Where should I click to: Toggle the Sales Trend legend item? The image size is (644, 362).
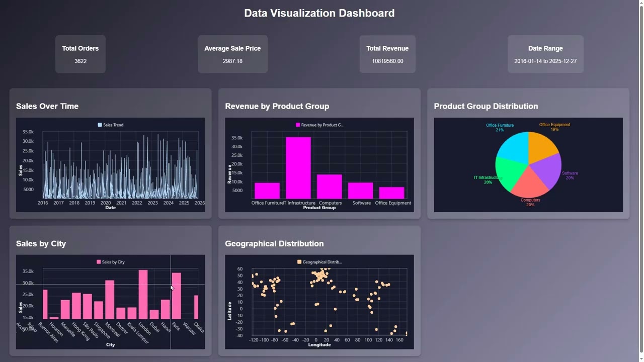click(x=111, y=125)
